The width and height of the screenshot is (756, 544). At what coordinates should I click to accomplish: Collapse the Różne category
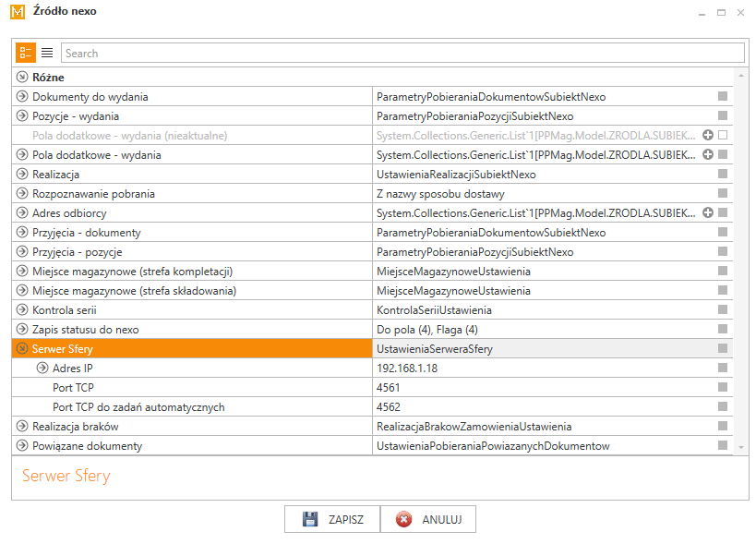point(22,77)
